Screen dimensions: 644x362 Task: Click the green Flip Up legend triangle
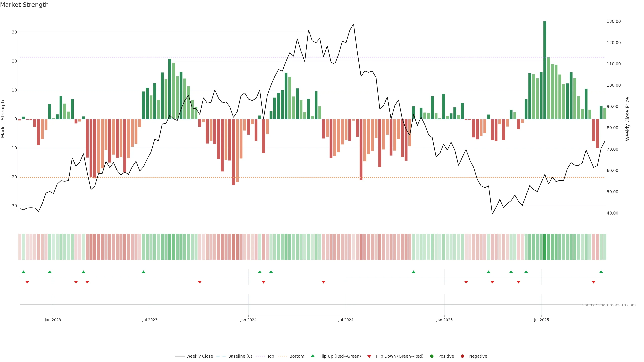(312, 356)
